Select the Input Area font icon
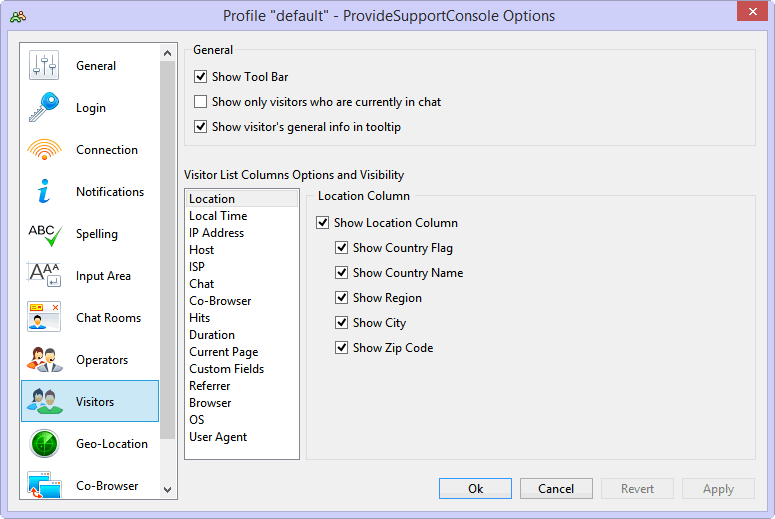The height and width of the screenshot is (519, 775). (44, 275)
